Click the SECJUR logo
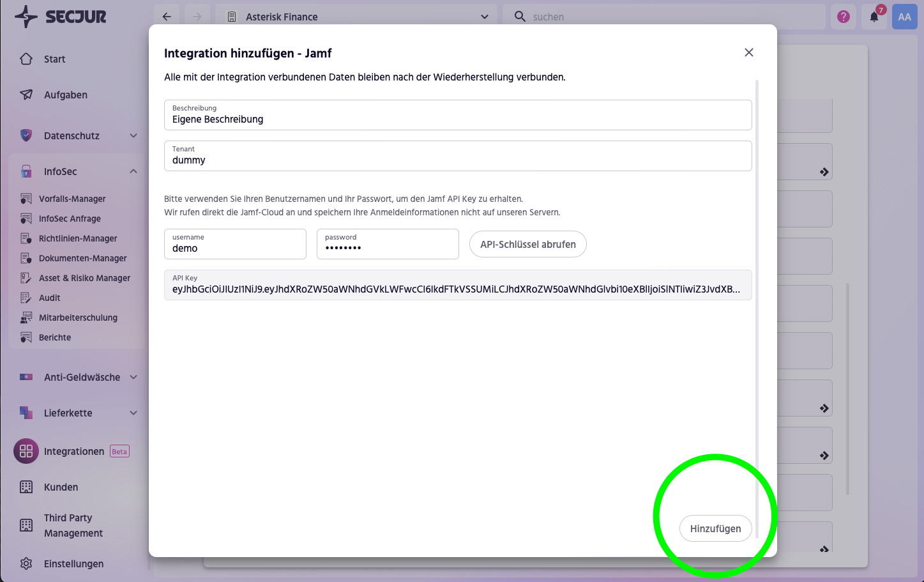The height and width of the screenshot is (582, 924). [x=61, y=17]
